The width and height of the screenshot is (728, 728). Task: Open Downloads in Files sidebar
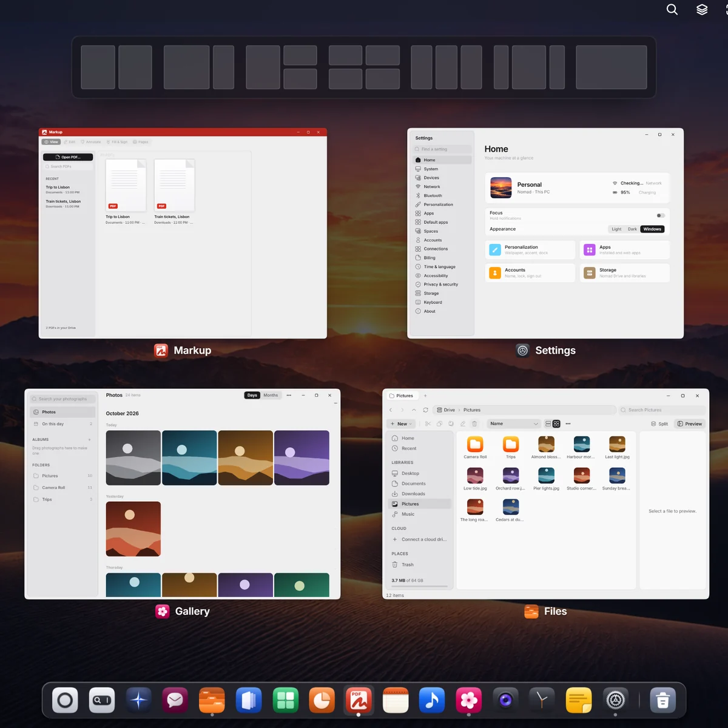(420, 494)
